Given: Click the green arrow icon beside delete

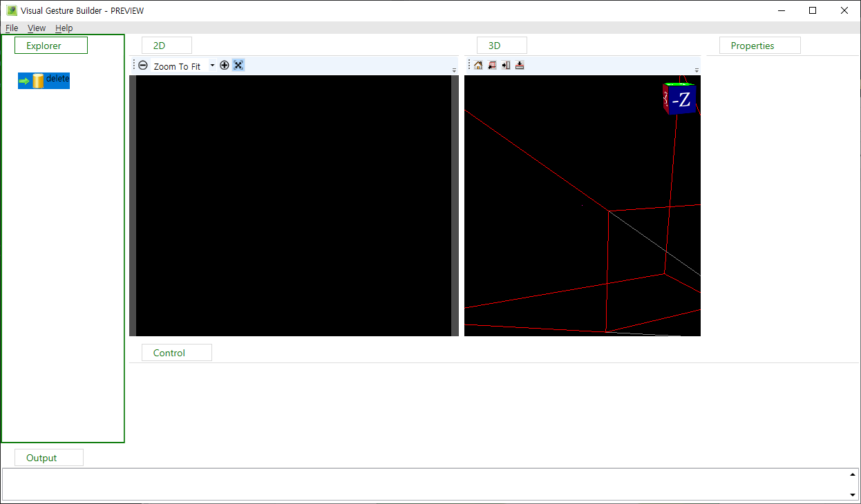Looking at the screenshot, I should [24, 81].
